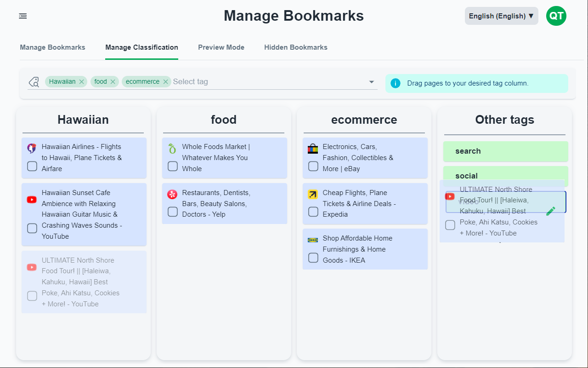Viewport: 588px width, 368px height.
Task: Click the social tag in Other tags
Action: pos(505,175)
